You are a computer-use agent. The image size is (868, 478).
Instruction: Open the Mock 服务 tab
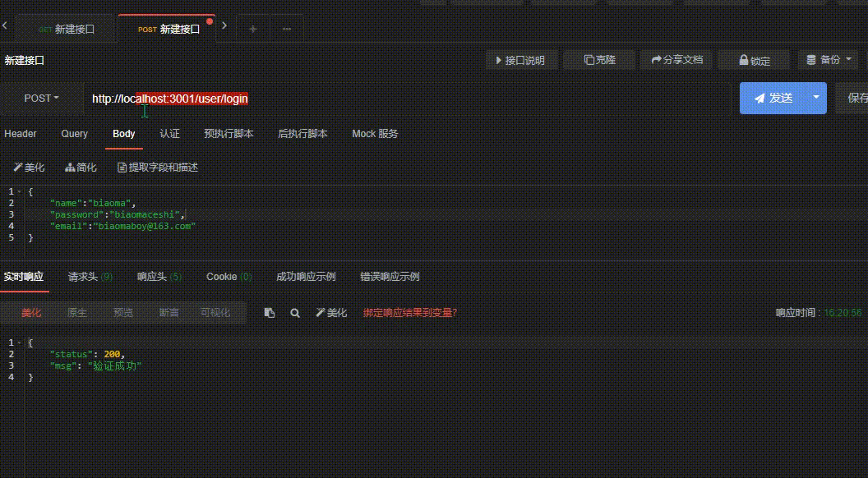[375, 133]
